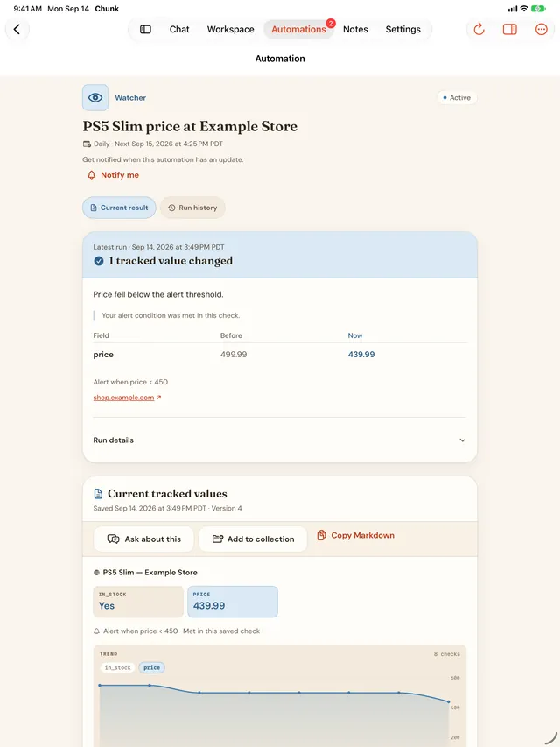The width and height of the screenshot is (560, 747).
Task: Go back with the chevron arrow
Action: pyautogui.click(x=17, y=29)
